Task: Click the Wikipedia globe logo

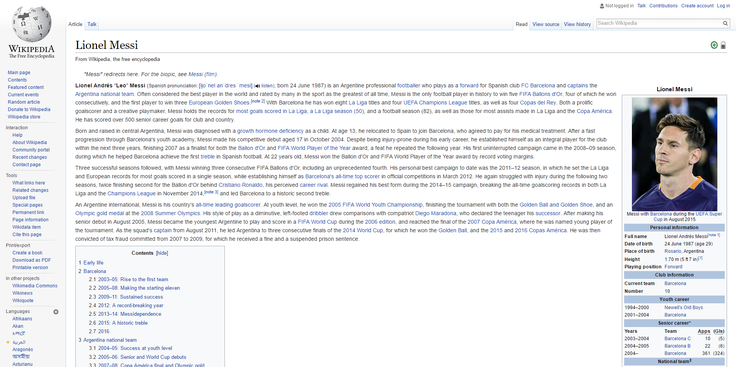Action: click(x=31, y=24)
